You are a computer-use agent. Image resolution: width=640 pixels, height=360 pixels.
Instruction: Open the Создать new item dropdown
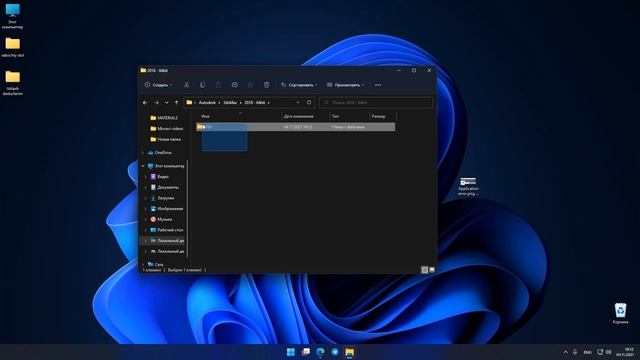click(158, 85)
